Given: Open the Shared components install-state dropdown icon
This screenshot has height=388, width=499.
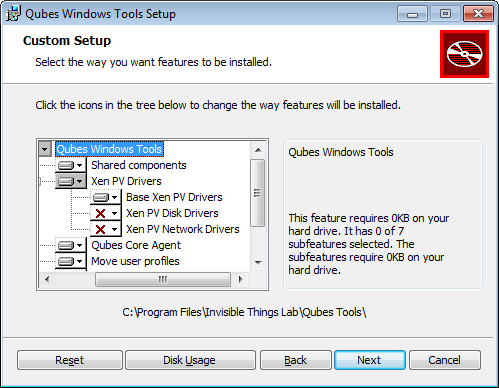Looking at the screenshot, I should pyautogui.click(x=70, y=165).
